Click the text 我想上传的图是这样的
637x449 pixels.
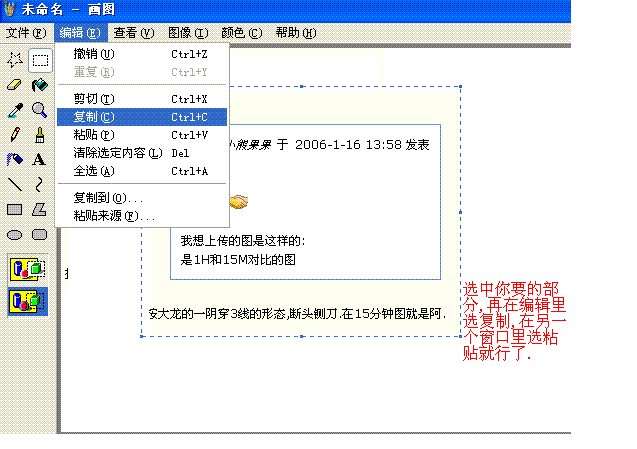241,241
